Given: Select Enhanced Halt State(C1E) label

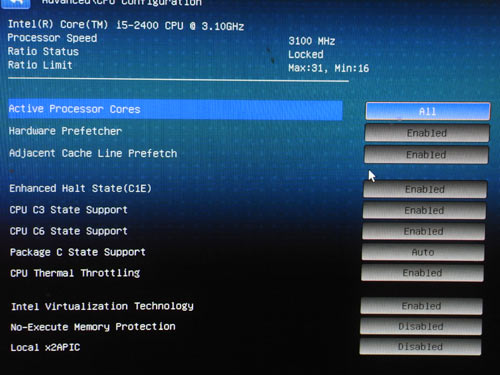Looking at the screenshot, I should tap(80, 188).
